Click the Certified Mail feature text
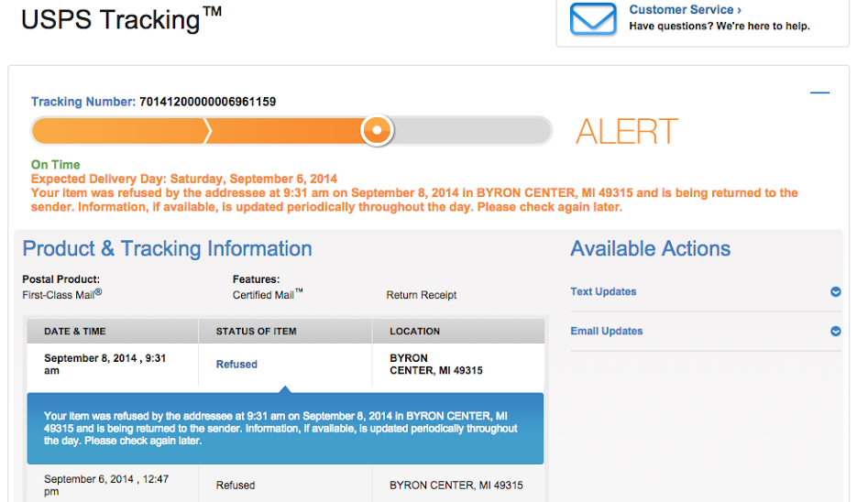868x502 pixels. pyautogui.click(x=268, y=295)
